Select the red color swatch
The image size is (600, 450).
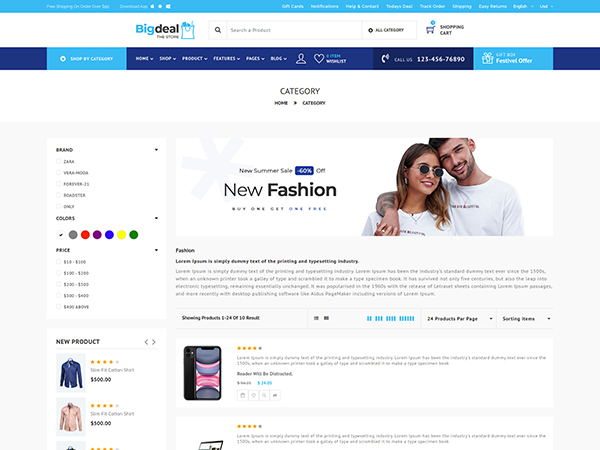(84, 234)
